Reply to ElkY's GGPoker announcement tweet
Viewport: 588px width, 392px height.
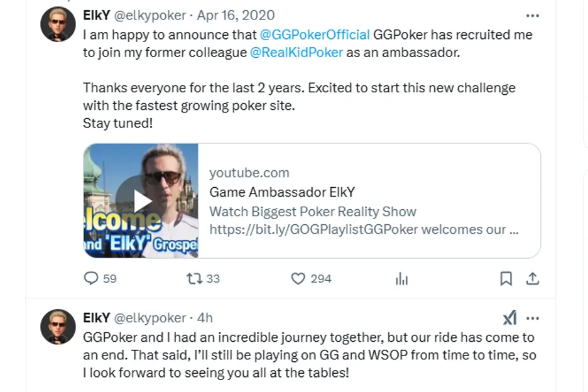pos(92,279)
